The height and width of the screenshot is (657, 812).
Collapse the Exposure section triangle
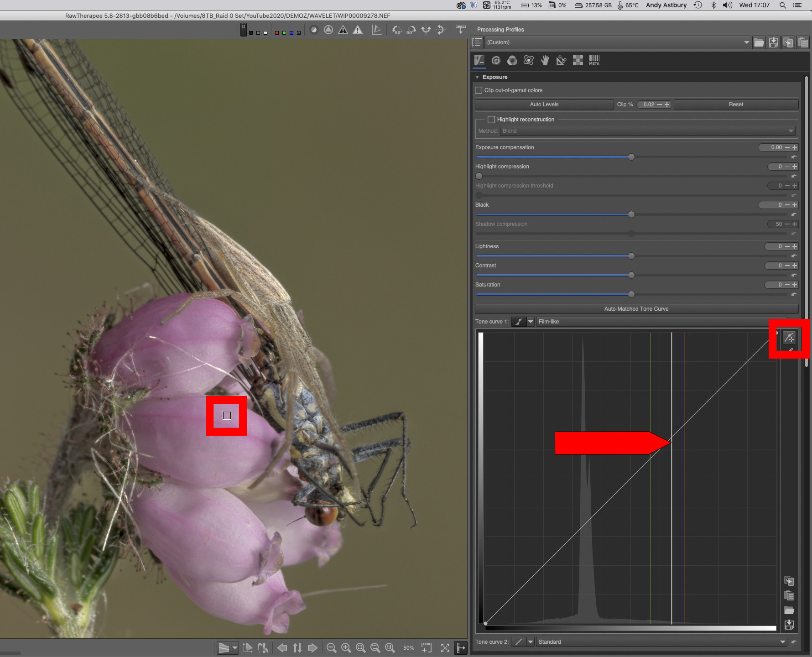click(477, 77)
